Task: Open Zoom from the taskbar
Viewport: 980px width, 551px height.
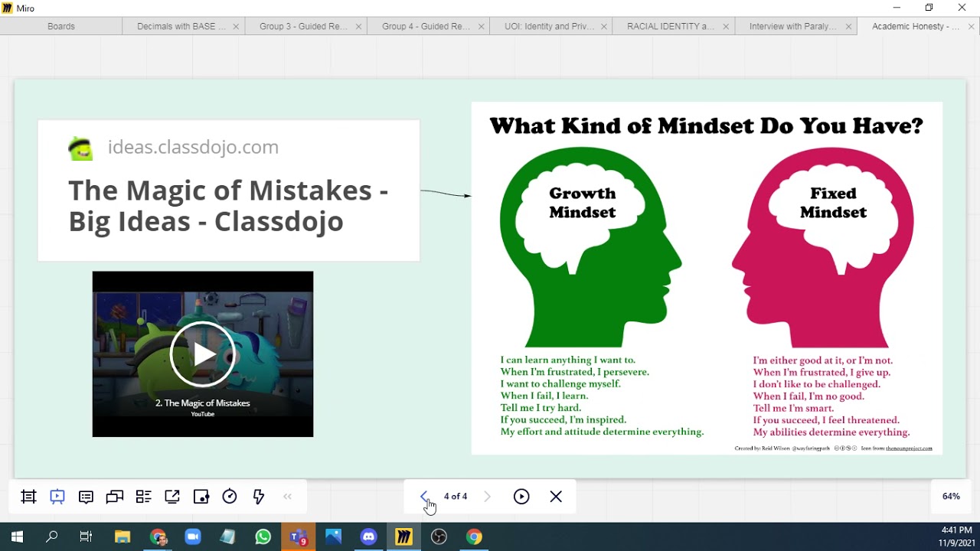Action: pos(192,536)
